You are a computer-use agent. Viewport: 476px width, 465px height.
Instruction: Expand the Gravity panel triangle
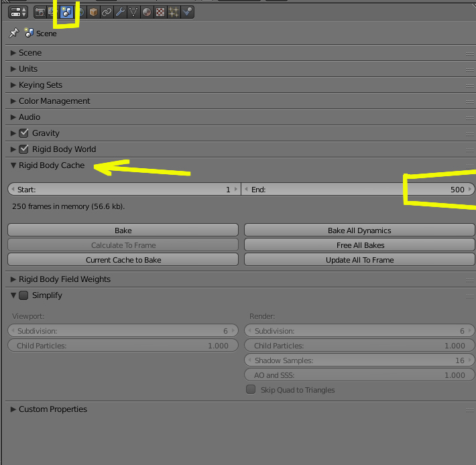pyautogui.click(x=13, y=133)
